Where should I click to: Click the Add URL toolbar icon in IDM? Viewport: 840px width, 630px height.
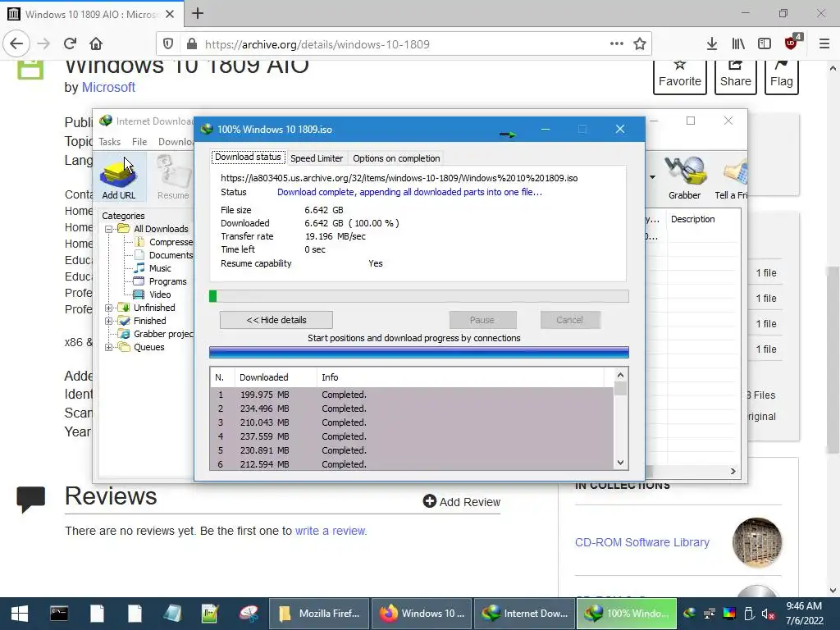(118, 178)
